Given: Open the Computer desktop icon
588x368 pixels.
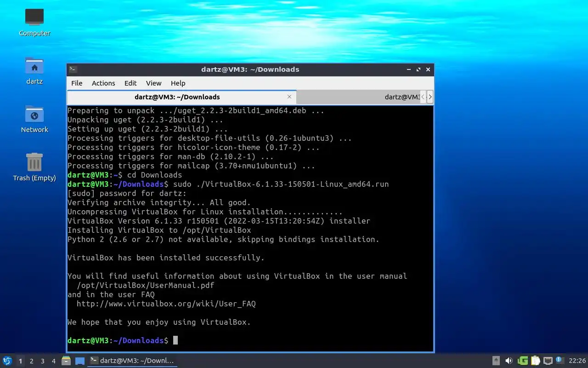Looking at the screenshot, I should point(34,23).
